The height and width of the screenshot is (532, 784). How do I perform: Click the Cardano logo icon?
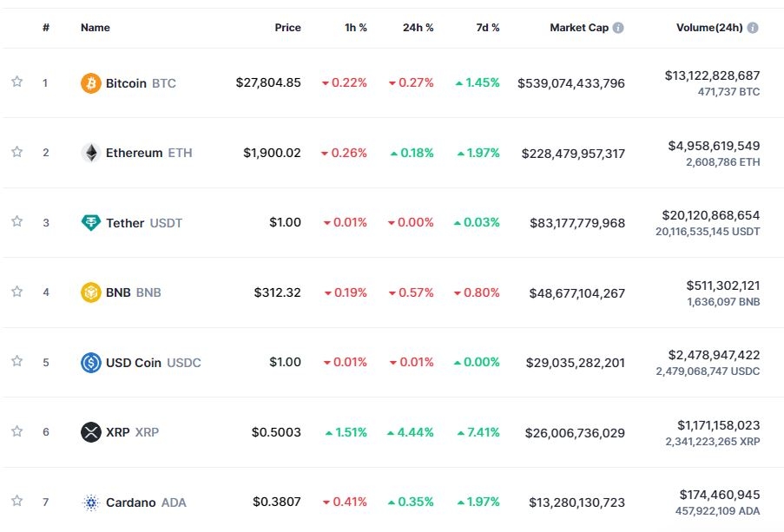[x=90, y=502]
